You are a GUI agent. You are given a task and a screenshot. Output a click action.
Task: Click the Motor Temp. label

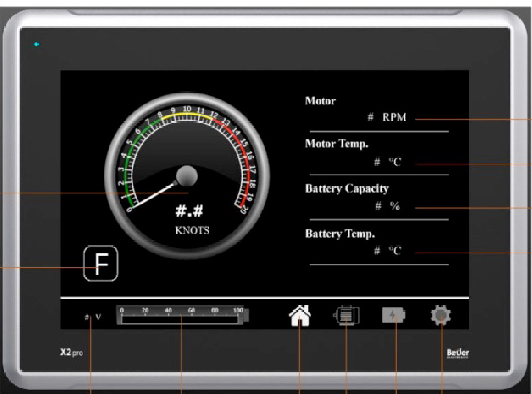[x=337, y=144]
